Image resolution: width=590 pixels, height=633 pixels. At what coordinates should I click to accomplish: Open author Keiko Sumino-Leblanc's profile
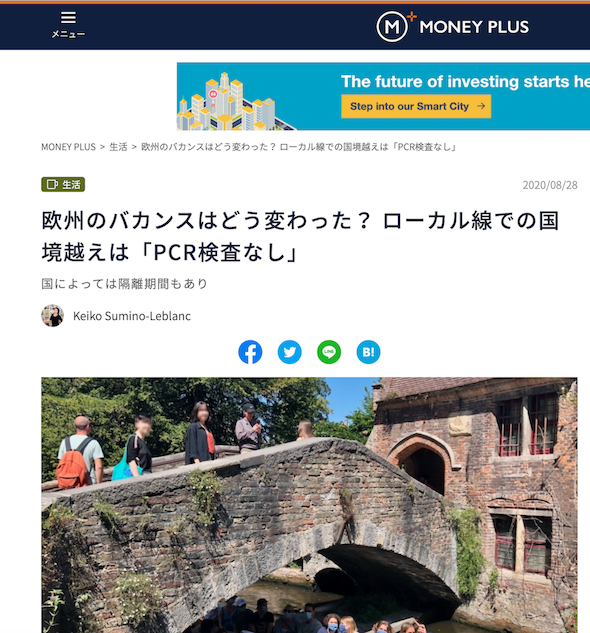132,316
